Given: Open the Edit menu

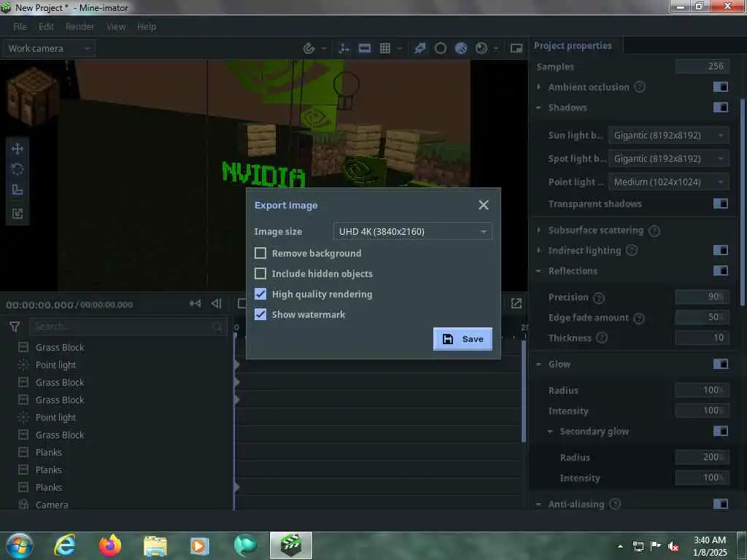Looking at the screenshot, I should 46,27.
